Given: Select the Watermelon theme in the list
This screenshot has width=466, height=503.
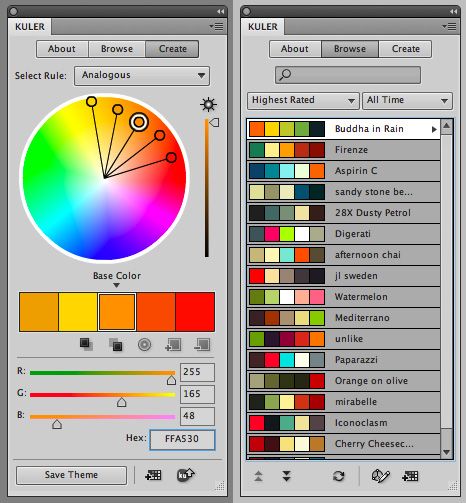Looking at the screenshot, I should coord(344,297).
